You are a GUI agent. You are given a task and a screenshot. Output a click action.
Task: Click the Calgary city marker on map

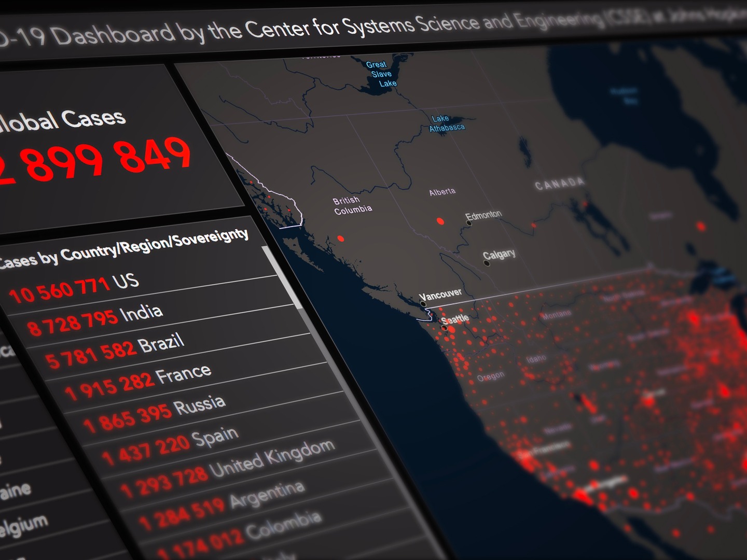pyautogui.click(x=487, y=263)
